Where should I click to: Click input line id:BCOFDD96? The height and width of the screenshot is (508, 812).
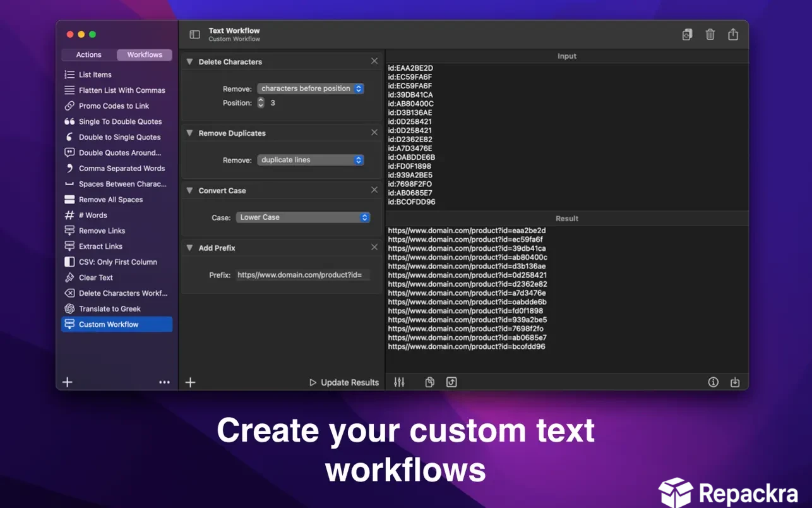pos(412,202)
